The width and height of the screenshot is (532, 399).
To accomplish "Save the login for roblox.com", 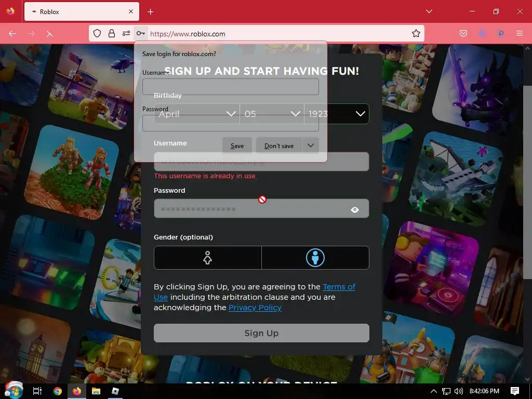I will pos(237,145).
